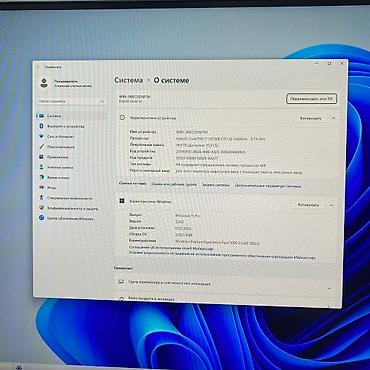This screenshot has height=370, width=370.
Task: Open the Защита системы link
Action: click(x=216, y=185)
